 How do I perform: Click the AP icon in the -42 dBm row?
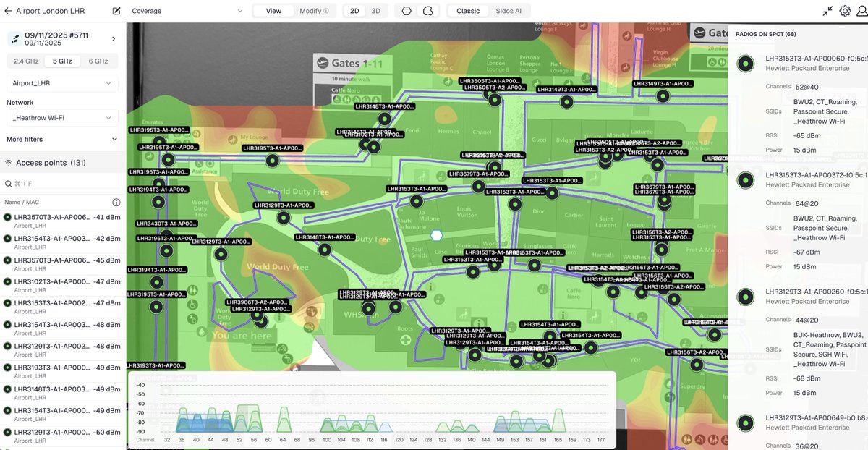(x=7, y=239)
